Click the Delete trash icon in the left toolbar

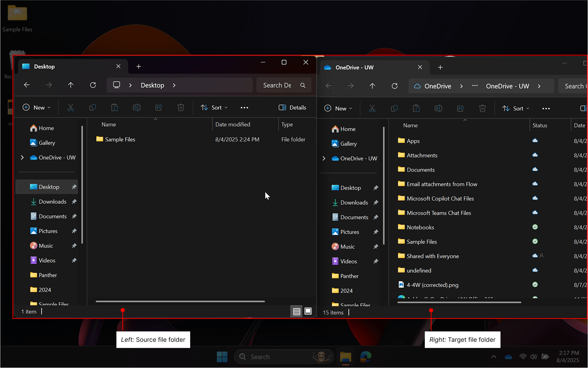(x=181, y=107)
